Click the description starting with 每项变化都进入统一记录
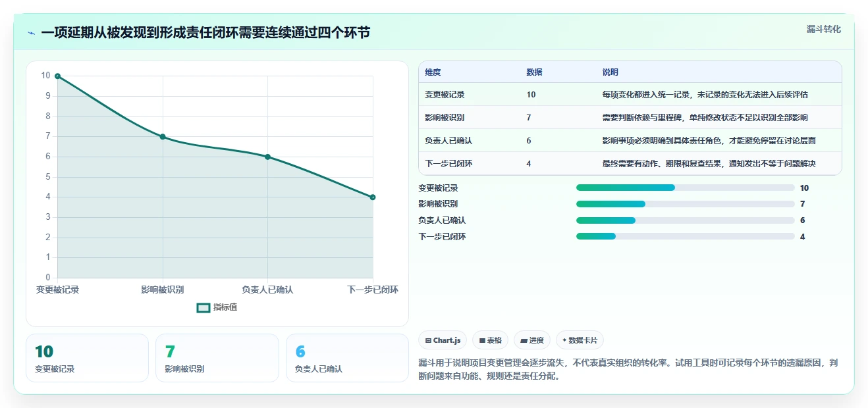 coord(705,95)
